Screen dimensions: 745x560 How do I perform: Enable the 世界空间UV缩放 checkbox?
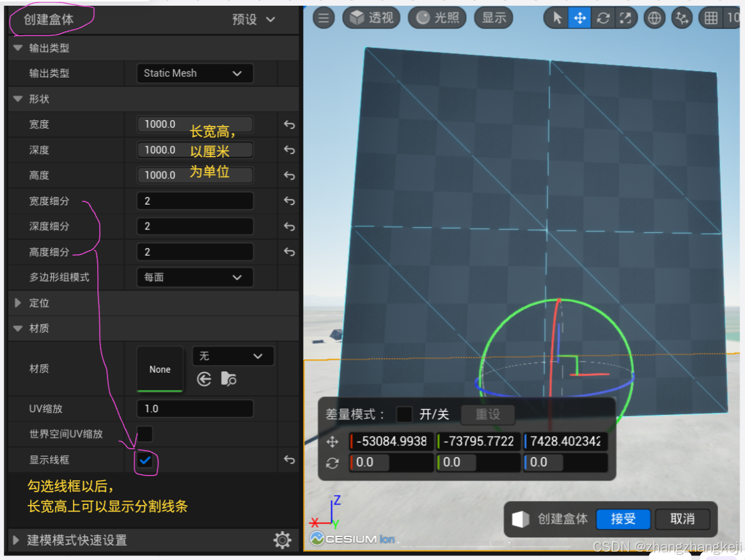click(145, 433)
